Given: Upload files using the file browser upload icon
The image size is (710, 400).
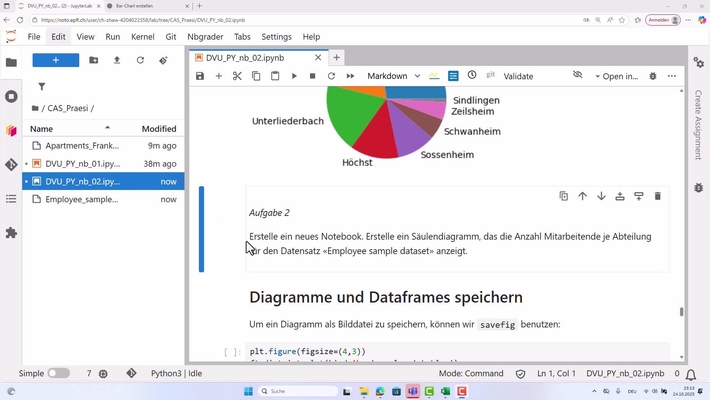Looking at the screenshot, I should click(x=117, y=60).
